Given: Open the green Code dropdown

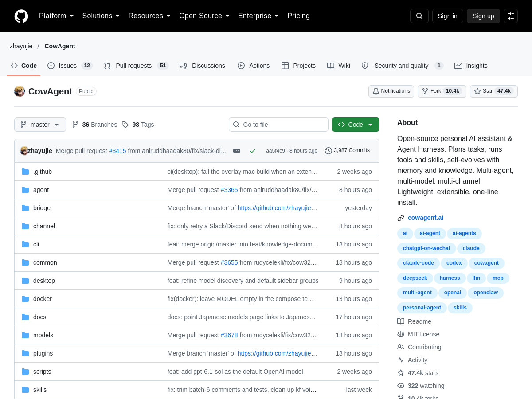Looking at the screenshot, I should tap(356, 125).
